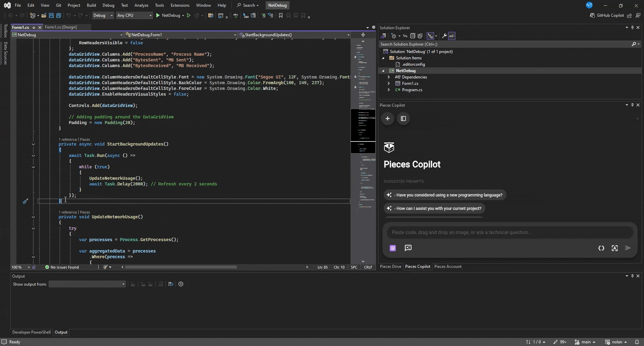
Task: Open NetDebug.Form1 type navigation dropdown
Action: point(181,35)
